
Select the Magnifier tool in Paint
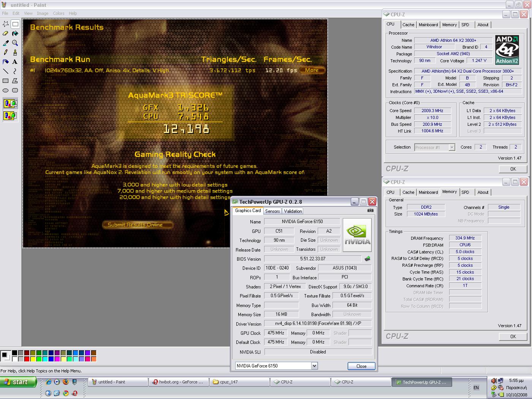pyautogui.click(x=15, y=43)
